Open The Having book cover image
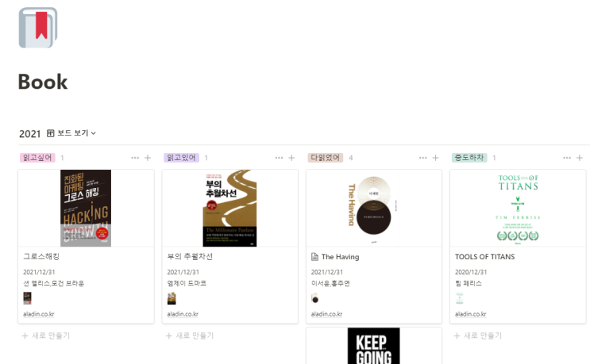 click(x=374, y=208)
